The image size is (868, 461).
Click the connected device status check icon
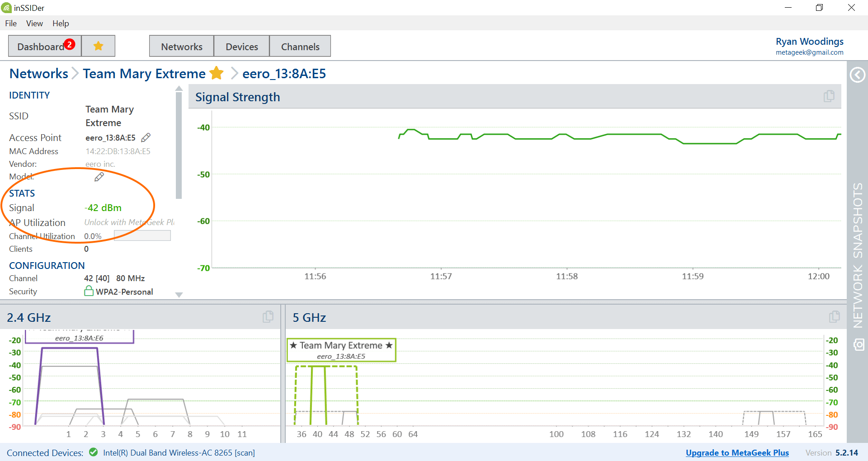coord(94,452)
